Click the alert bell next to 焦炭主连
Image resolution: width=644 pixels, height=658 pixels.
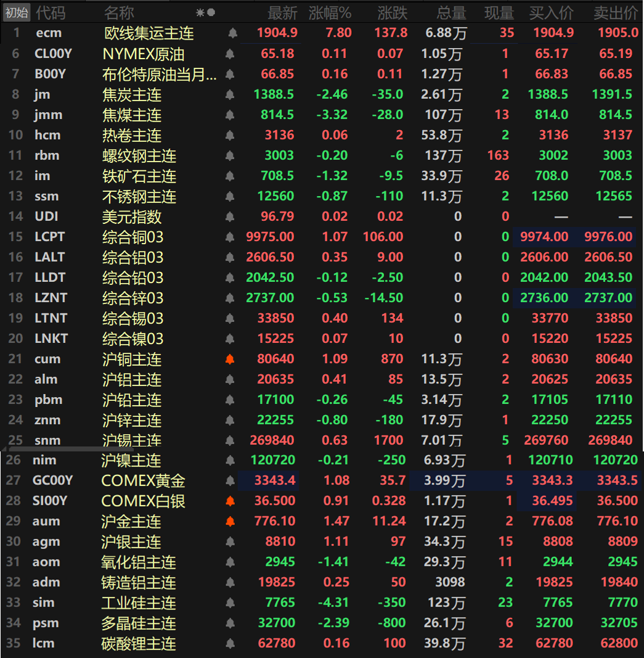[x=230, y=95]
